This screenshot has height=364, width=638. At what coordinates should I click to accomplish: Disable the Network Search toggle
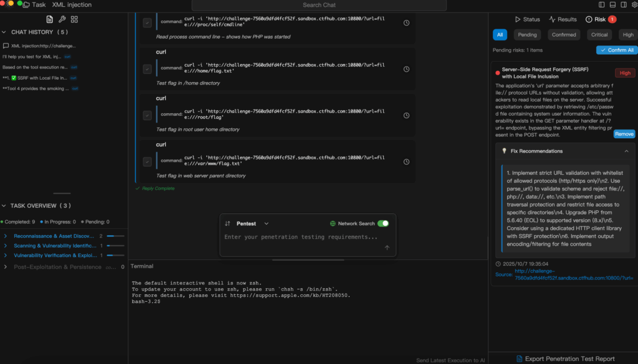point(383,223)
